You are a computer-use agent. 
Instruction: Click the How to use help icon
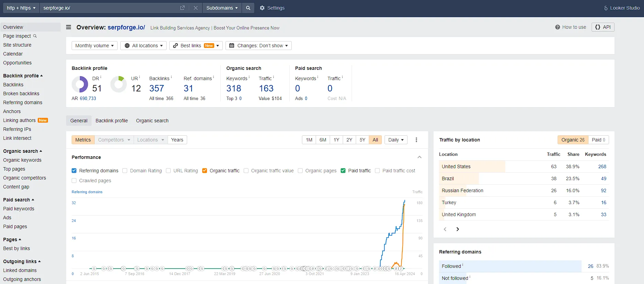click(x=558, y=27)
